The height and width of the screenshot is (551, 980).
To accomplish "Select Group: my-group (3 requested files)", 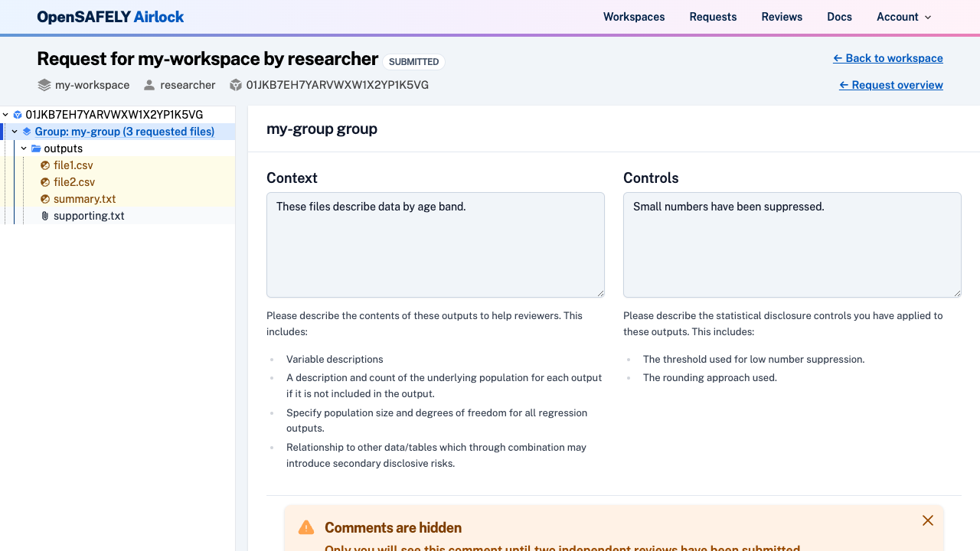I will point(125,132).
